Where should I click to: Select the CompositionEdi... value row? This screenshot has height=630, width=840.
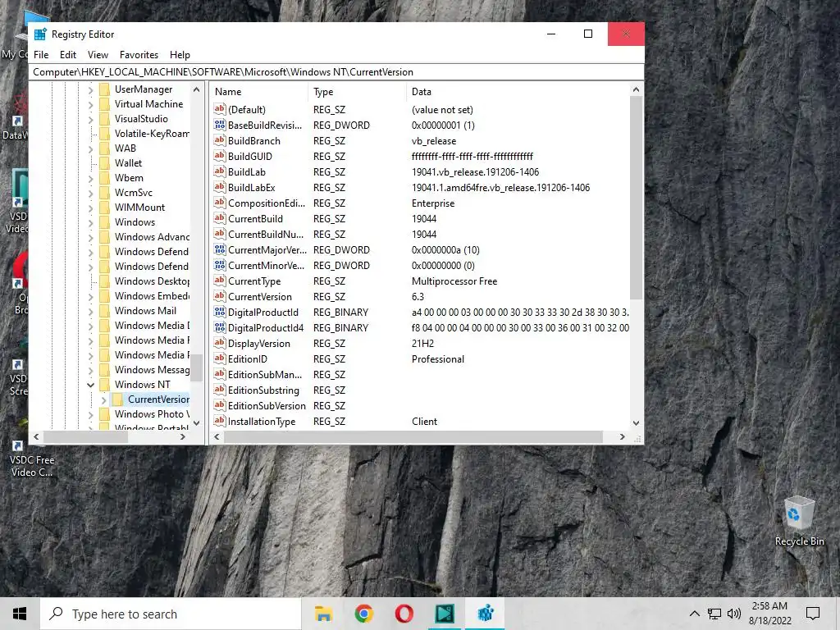(x=421, y=203)
